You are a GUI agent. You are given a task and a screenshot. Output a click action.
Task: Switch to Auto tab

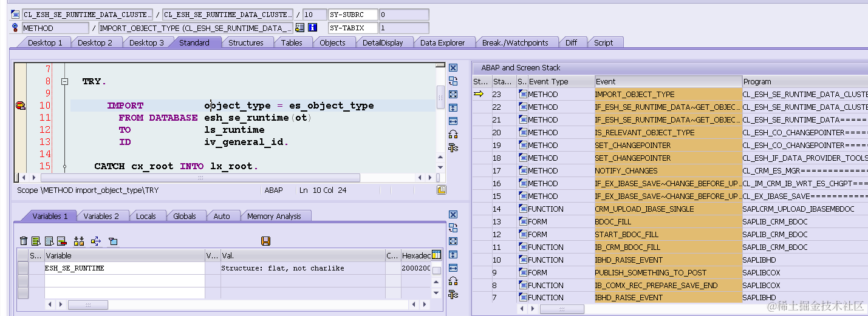(222, 216)
